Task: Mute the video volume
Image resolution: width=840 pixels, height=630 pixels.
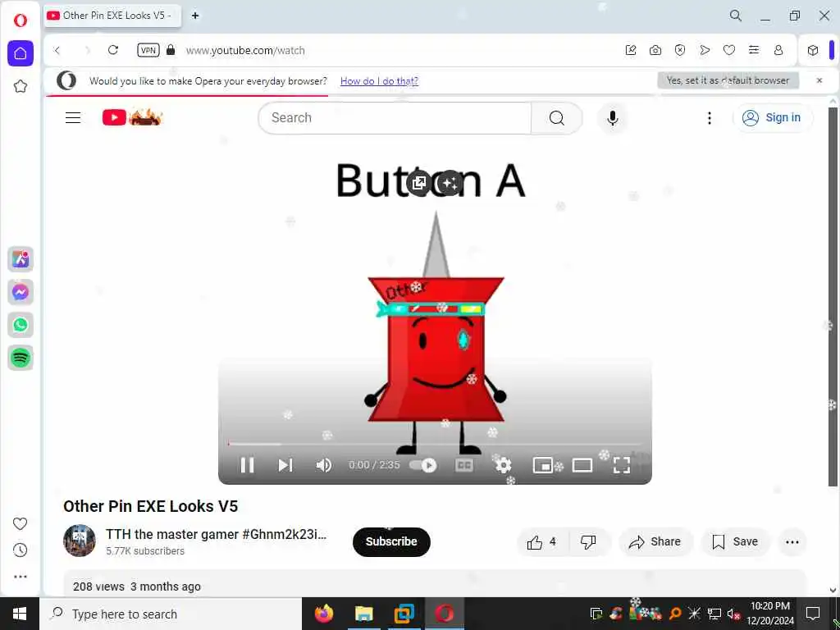Action: pos(323,465)
